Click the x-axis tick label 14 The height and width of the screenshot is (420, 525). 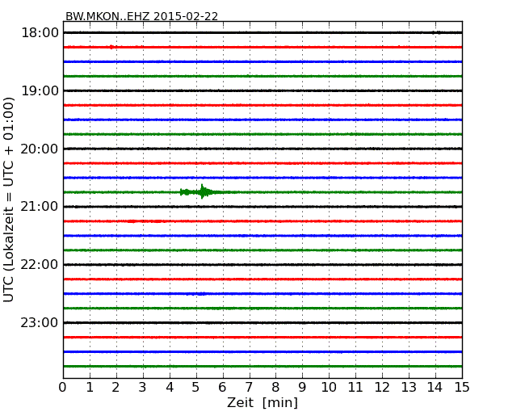pos(435,388)
